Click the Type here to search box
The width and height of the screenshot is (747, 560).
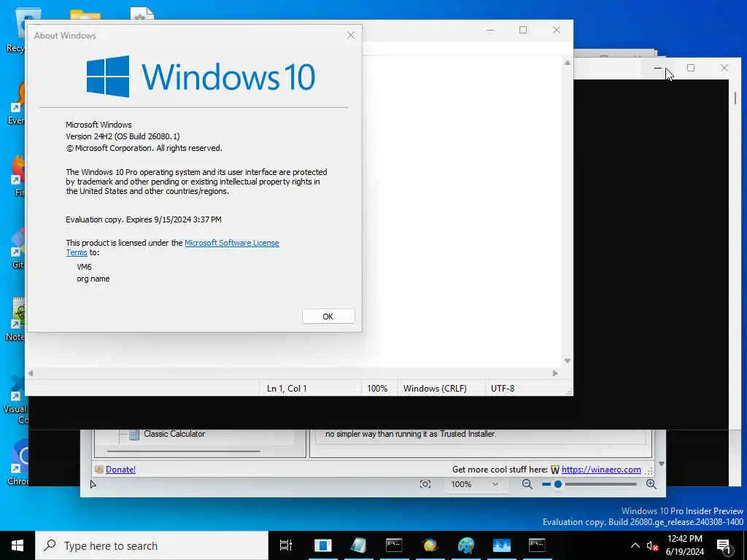(152, 545)
